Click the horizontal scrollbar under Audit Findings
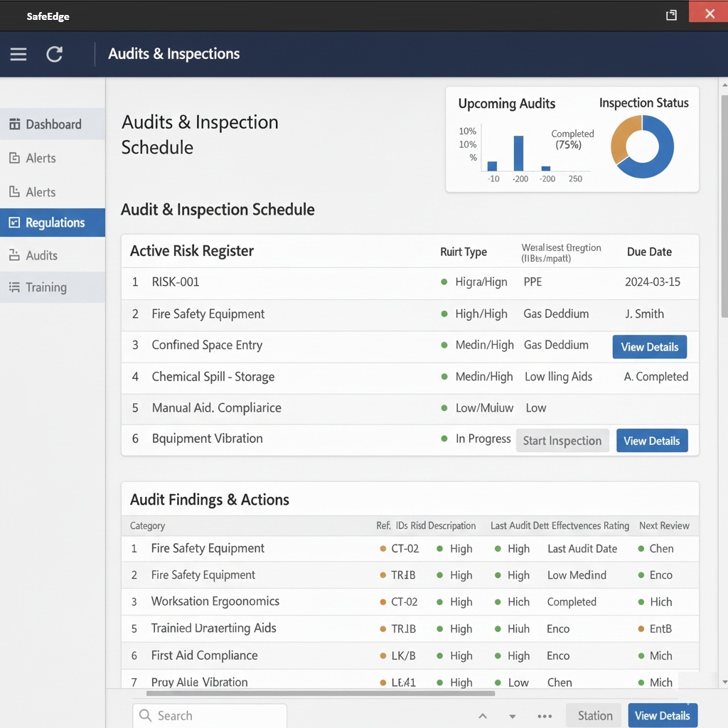Viewport: 728px width, 728px height. click(320, 693)
